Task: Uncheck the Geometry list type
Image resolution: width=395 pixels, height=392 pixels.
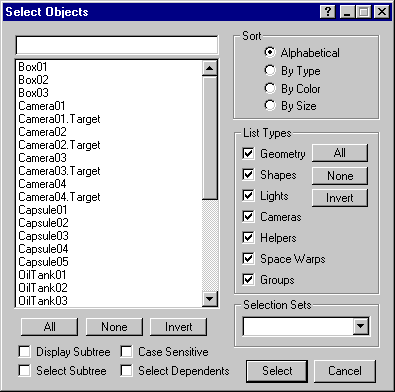Action: click(x=248, y=153)
